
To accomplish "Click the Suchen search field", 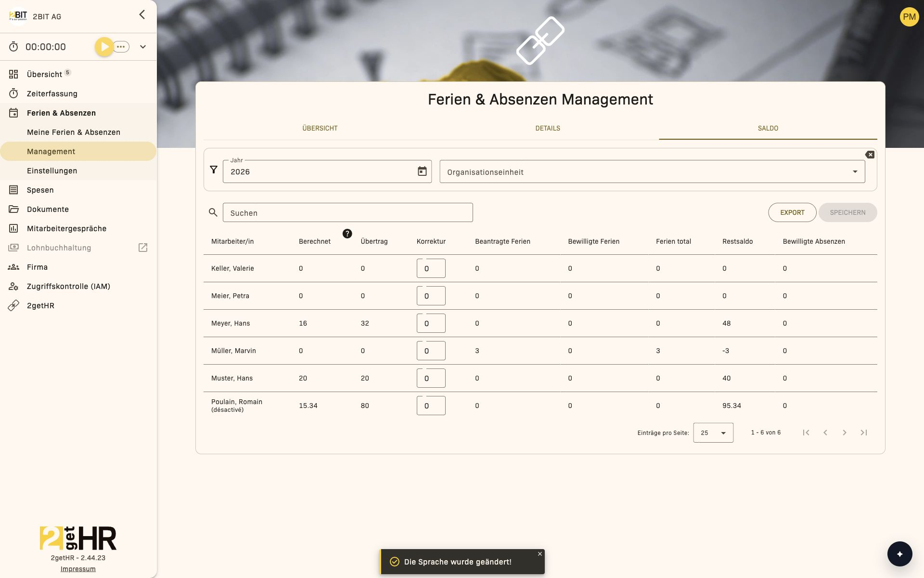I will pyautogui.click(x=347, y=212).
